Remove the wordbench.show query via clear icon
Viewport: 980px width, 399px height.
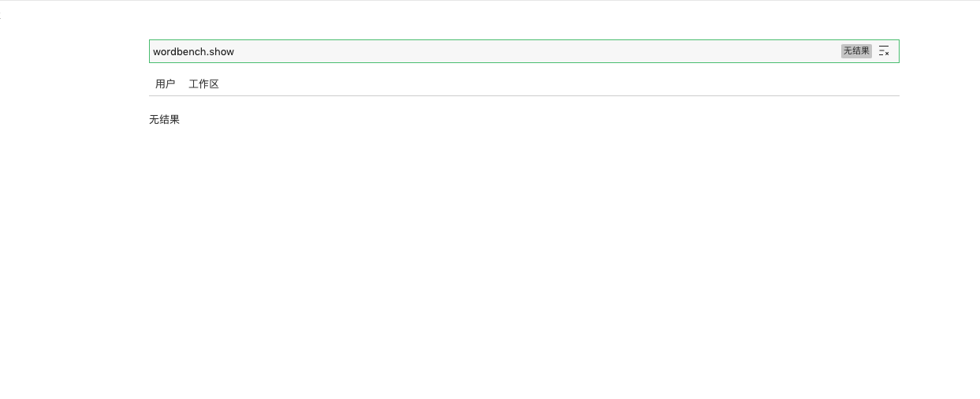pyautogui.click(x=884, y=51)
